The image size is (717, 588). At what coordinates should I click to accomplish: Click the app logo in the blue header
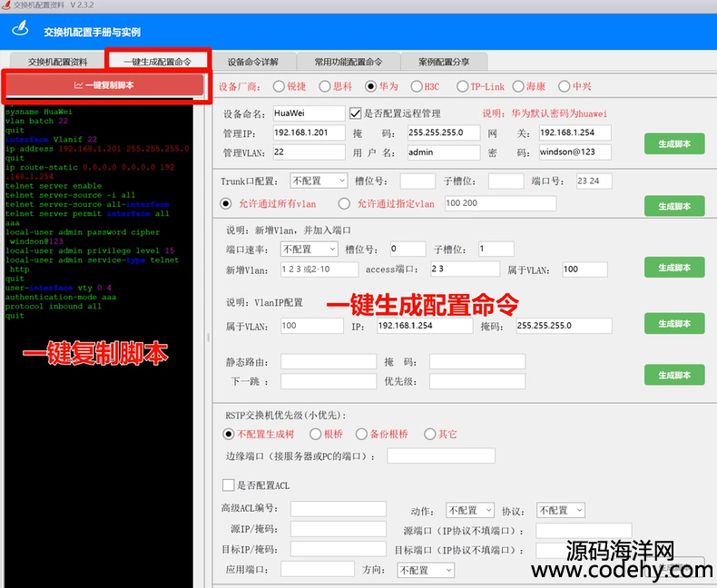(x=20, y=29)
